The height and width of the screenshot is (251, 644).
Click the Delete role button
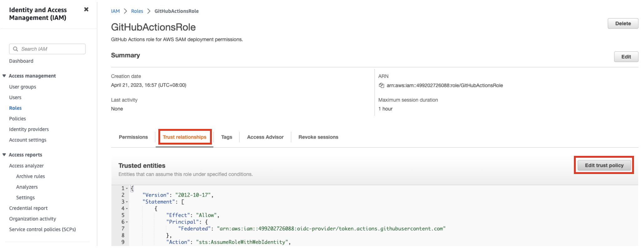click(x=623, y=23)
